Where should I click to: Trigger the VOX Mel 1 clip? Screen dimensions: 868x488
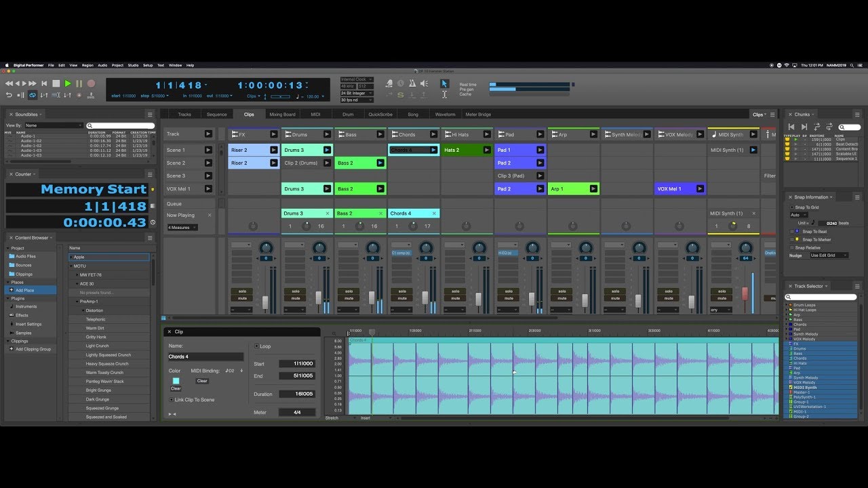(x=701, y=189)
